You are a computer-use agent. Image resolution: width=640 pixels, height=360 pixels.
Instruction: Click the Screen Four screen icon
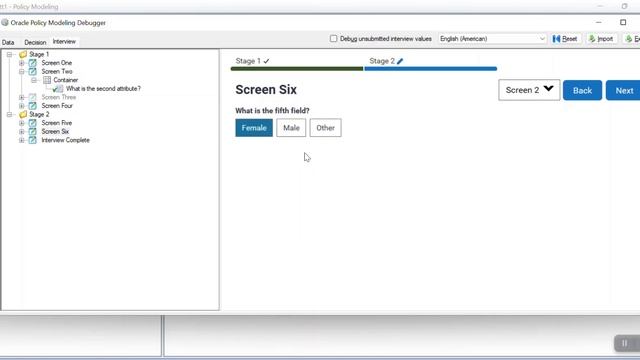coord(32,106)
